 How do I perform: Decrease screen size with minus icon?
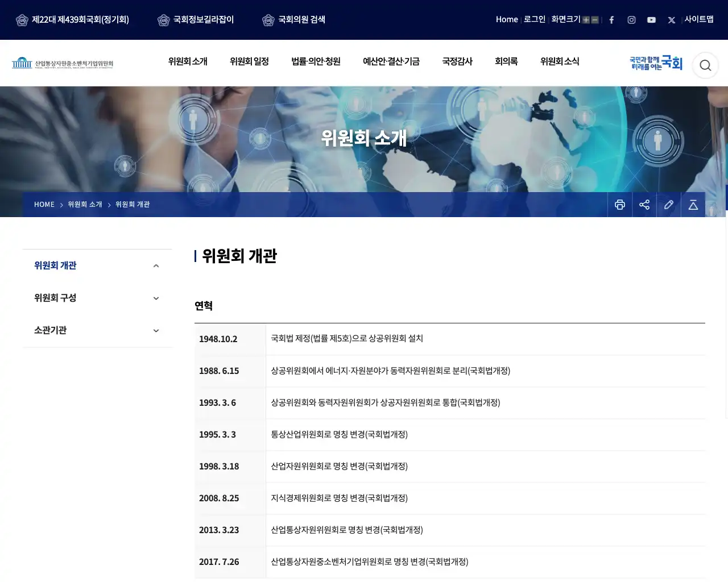click(x=595, y=20)
